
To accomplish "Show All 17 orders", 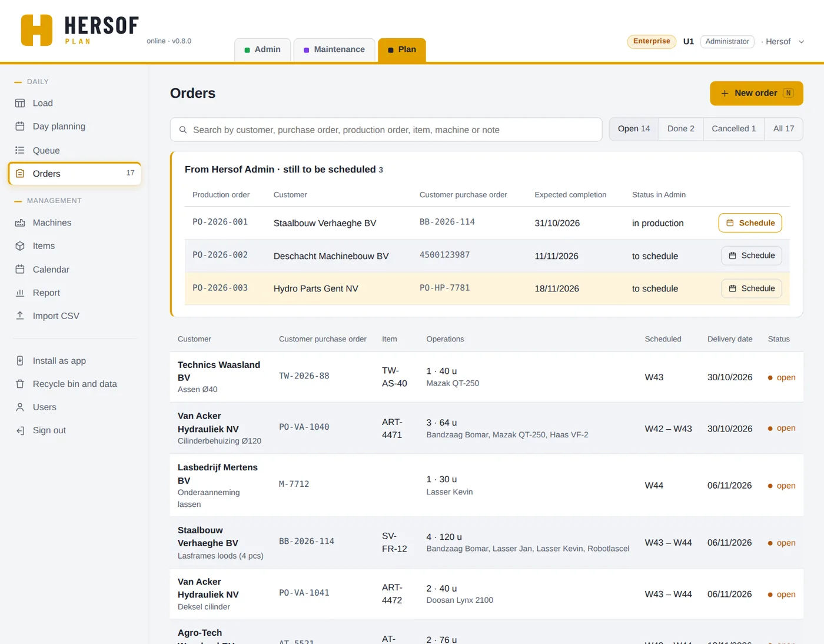I will (784, 129).
